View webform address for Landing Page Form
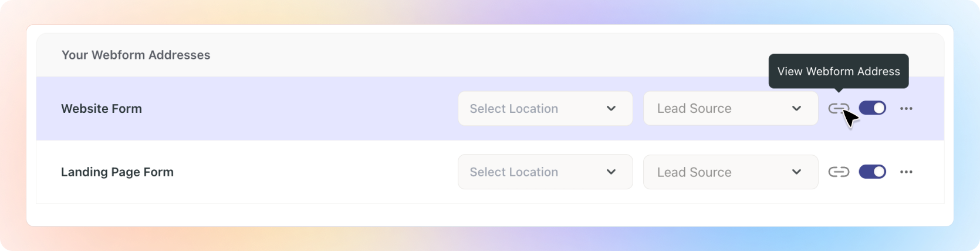This screenshot has width=980, height=251. 838,172
